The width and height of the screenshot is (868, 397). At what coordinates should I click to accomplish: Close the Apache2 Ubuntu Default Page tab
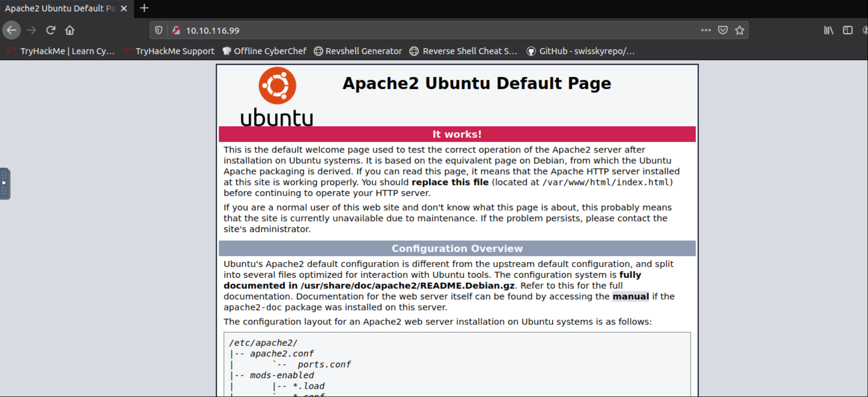coord(124,9)
